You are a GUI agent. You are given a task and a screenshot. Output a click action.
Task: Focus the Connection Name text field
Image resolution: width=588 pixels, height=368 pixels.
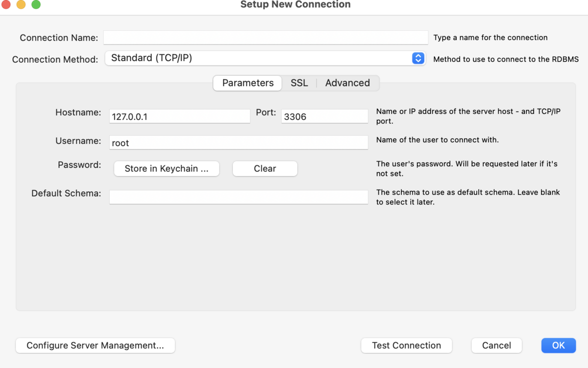click(266, 38)
